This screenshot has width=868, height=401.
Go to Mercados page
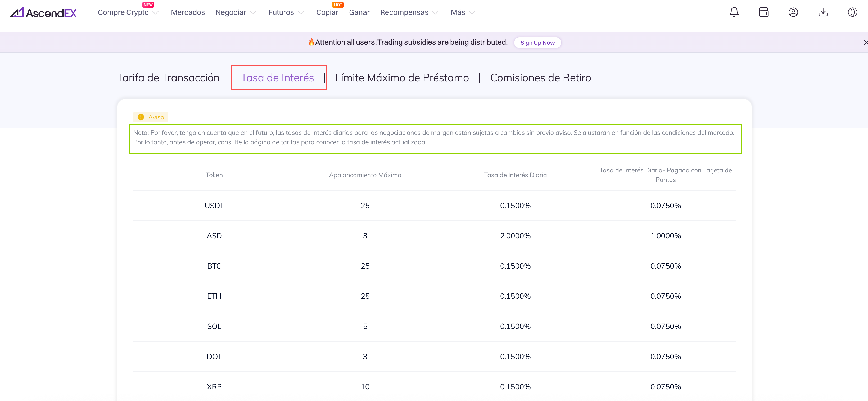tap(188, 12)
